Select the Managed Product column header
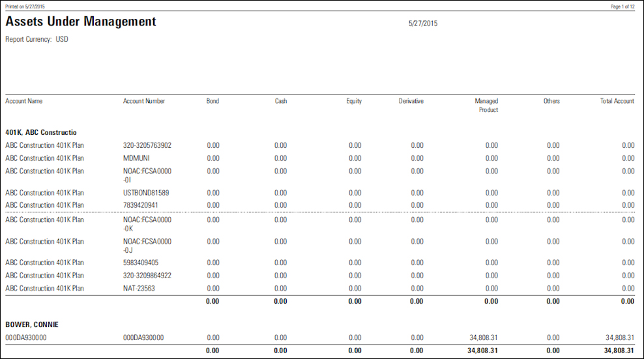Screen dimensions: 644x359 [x=486, y=106]
